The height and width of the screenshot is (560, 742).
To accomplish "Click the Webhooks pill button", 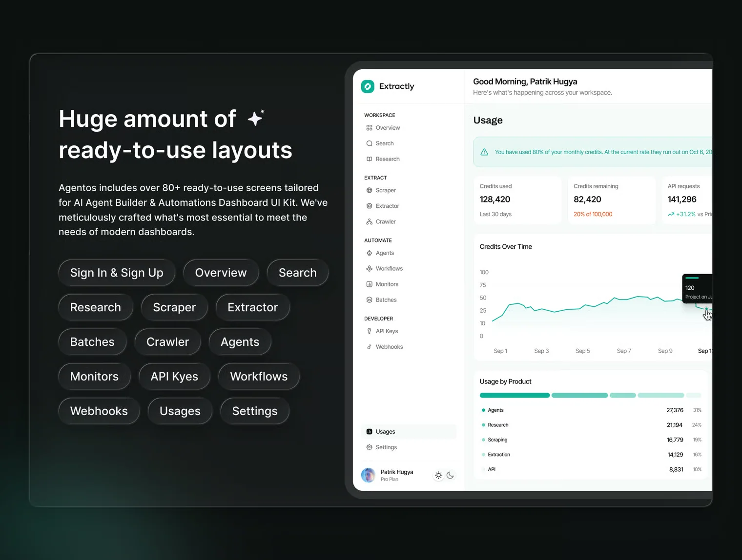I will [x=99, y=411].
